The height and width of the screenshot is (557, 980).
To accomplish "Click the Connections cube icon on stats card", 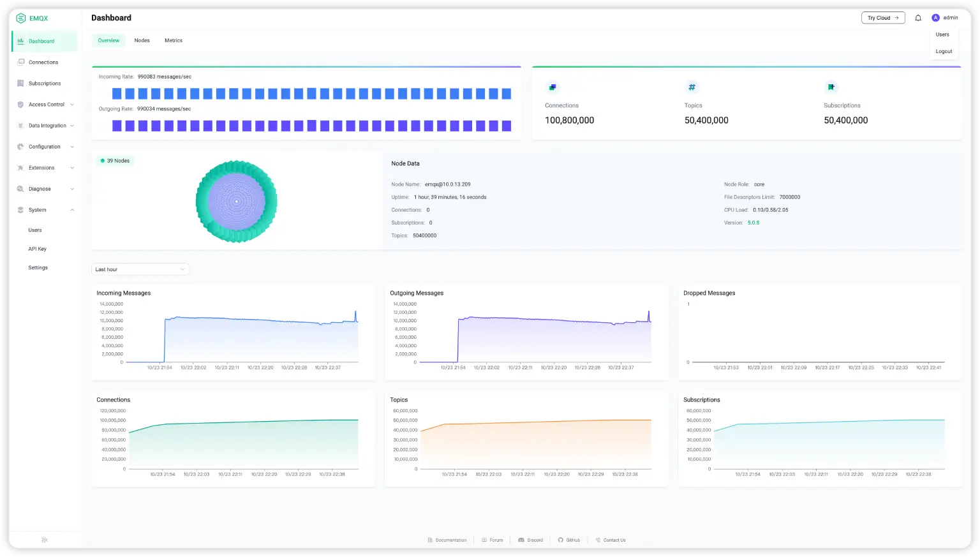I will (x=553, y=87).
